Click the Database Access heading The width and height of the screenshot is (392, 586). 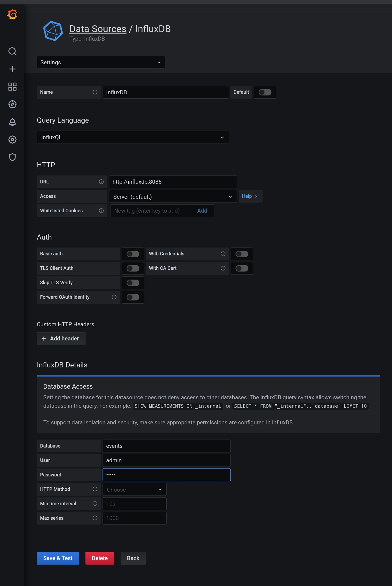(68, 386)
